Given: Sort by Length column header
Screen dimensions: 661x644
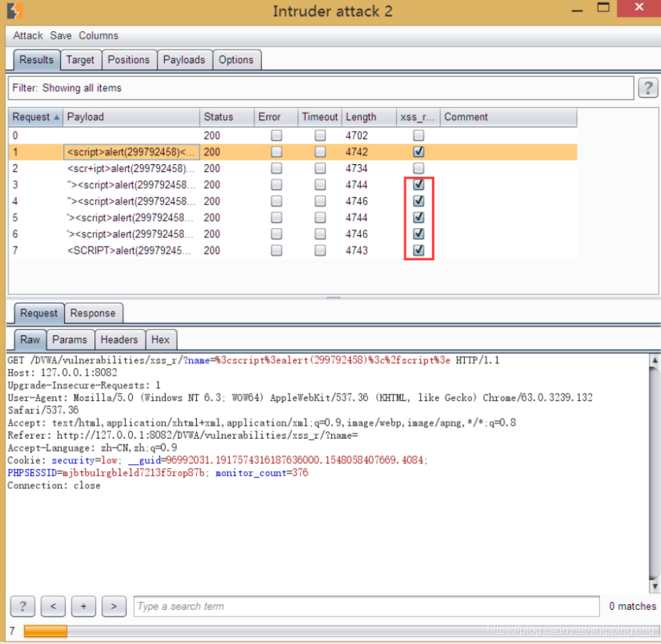Looking at the screenshot, I should 368,117.
